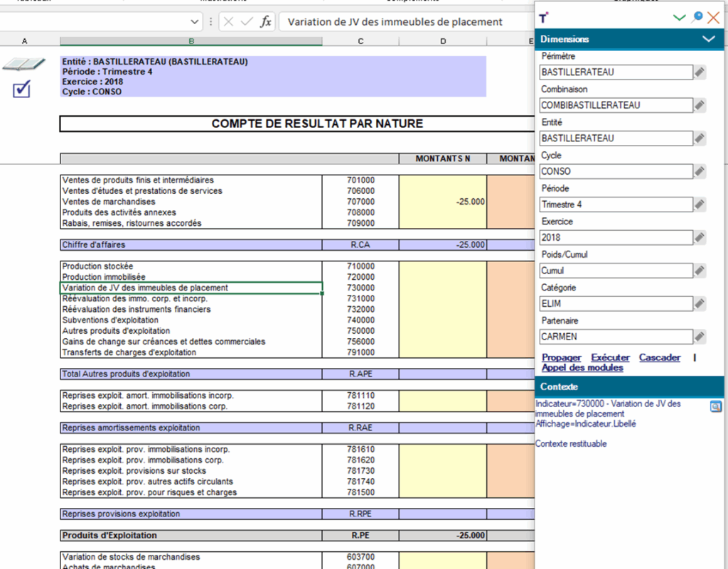Click the Insert Function fx icon

266,22
